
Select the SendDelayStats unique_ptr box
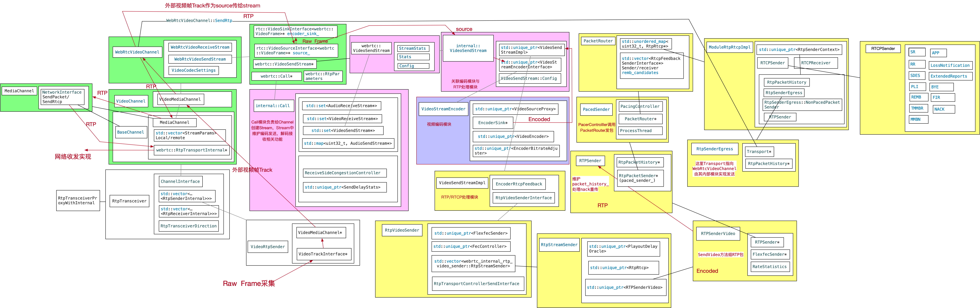(345, 187)
